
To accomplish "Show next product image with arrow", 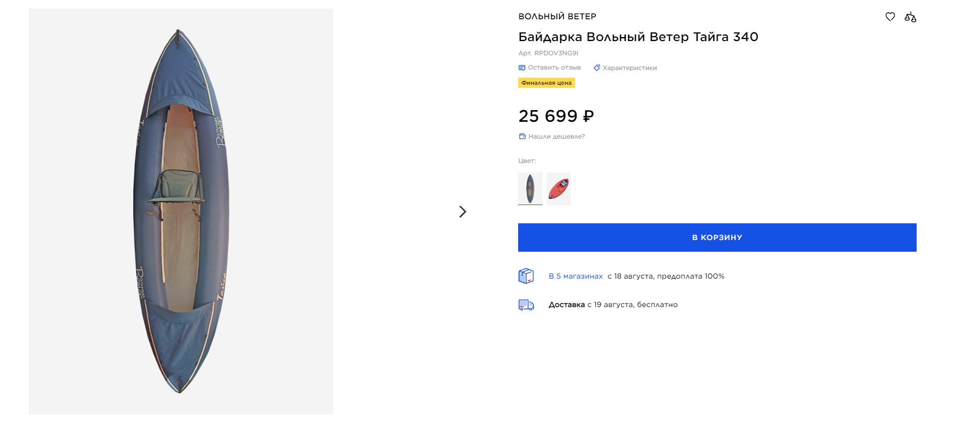I will (462, 212).
